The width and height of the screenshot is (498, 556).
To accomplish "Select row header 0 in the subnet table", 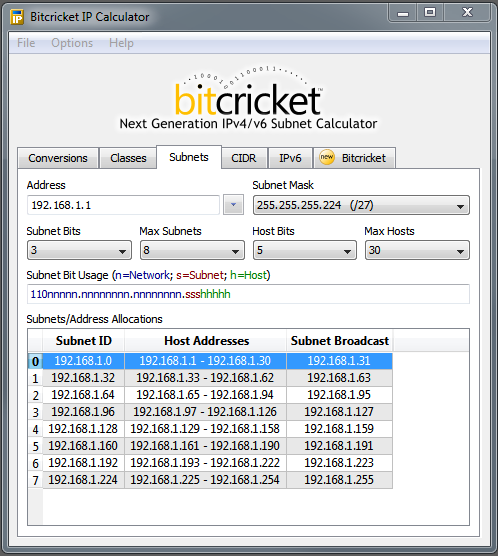I will pyautogui.click(x=35, y=361).
